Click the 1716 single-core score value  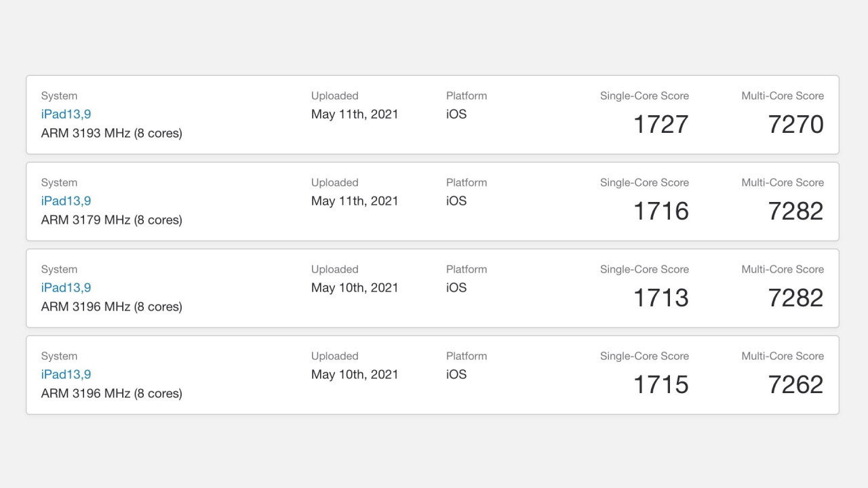click(x=661, y=211)
